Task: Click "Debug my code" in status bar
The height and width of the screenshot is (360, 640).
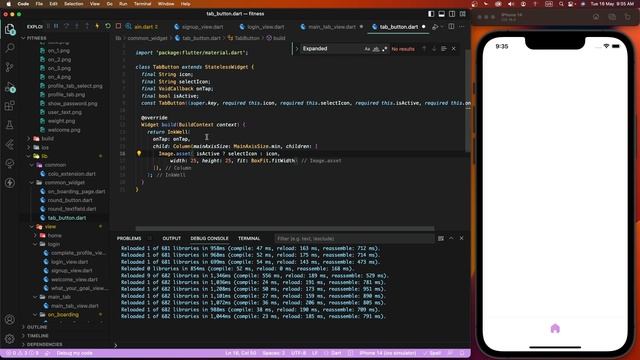Action: pyautogui.click(x=74, y=353)
